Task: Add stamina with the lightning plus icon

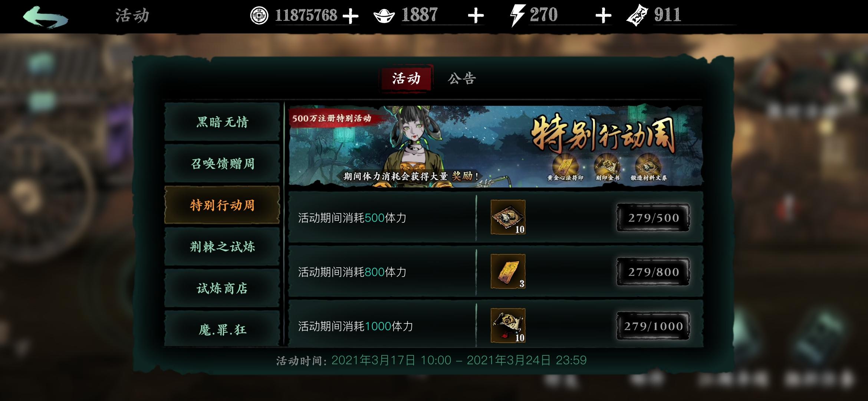Action: point(603,16)
